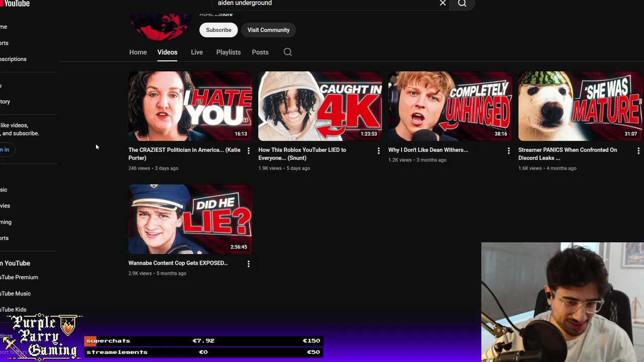Open options menu for Wannabe Content Cop video
The width and height of the screenshot is (644, 362).
[249, 264]
